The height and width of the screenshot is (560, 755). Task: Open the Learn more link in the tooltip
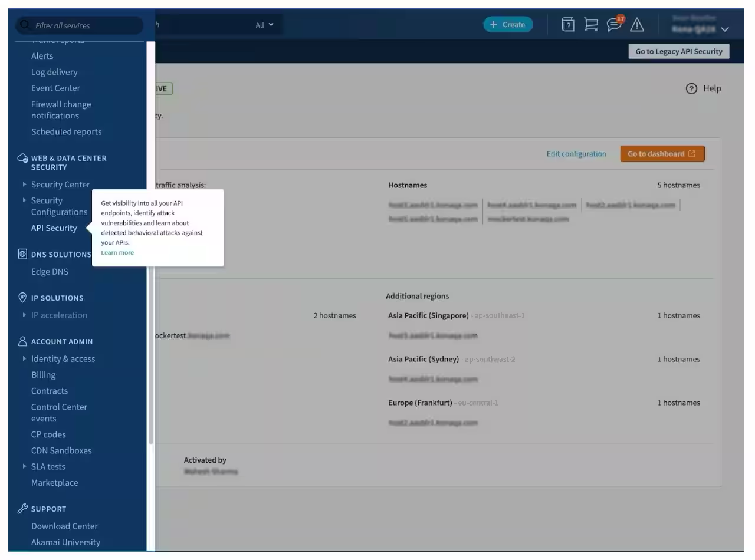tap(117, 252)
